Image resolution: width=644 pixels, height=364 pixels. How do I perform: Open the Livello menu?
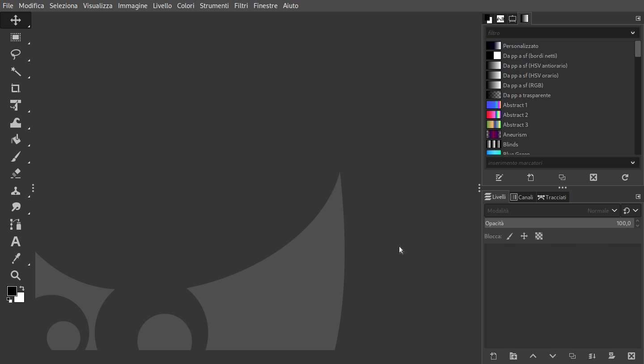[162, 6]
